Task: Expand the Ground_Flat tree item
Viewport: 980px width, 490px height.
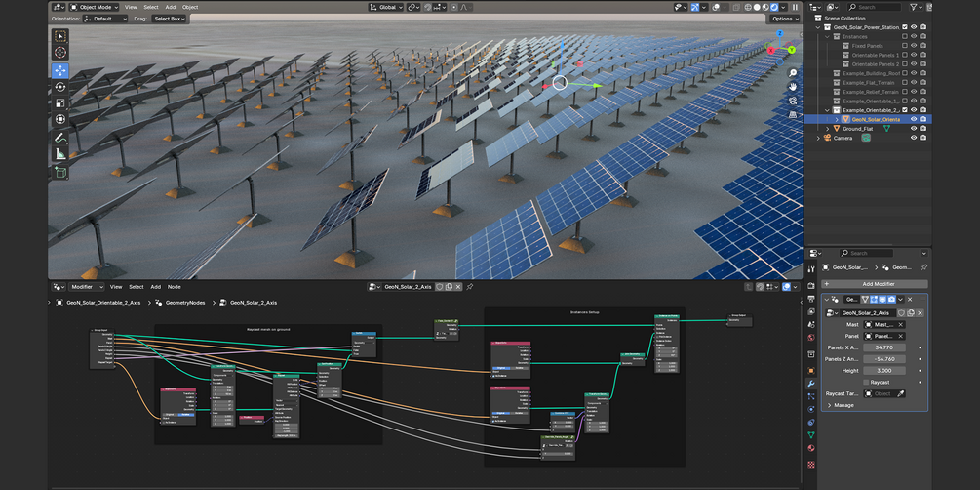Action: (828, 129)
